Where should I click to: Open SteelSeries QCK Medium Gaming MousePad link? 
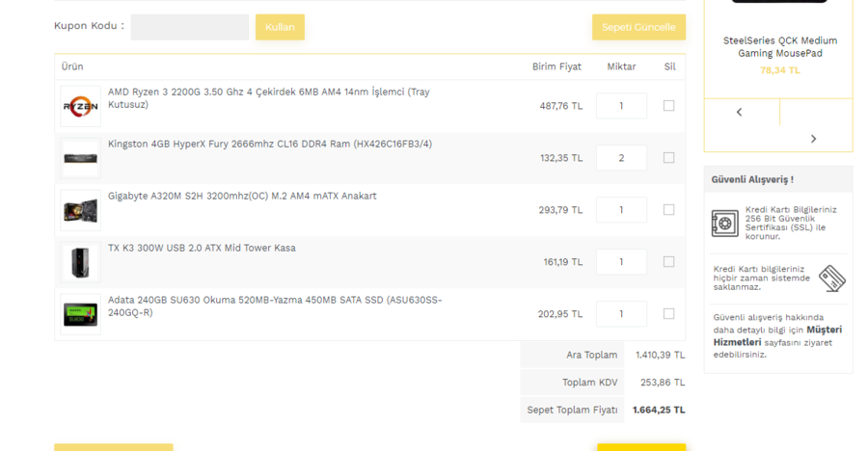(x=780, y=47)
